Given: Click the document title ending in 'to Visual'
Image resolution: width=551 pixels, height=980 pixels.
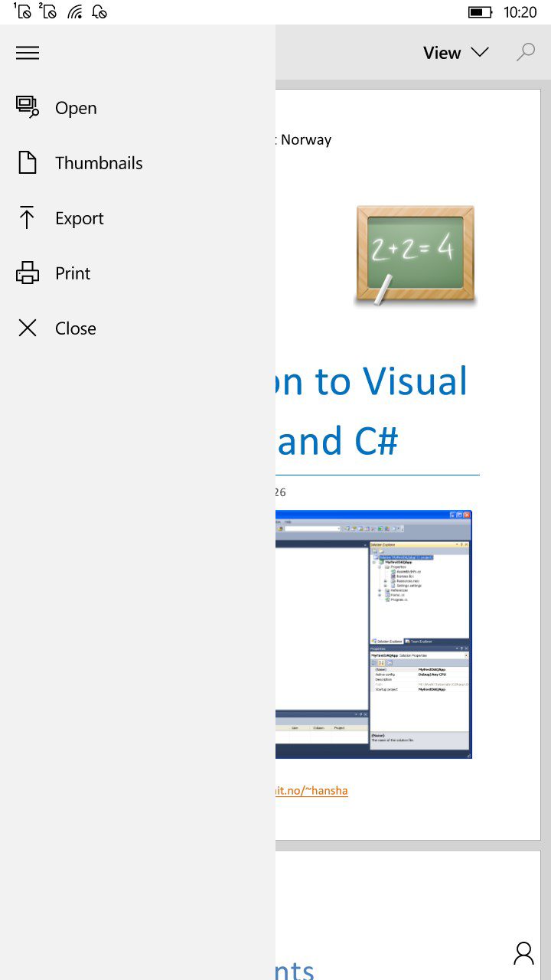Looking at the screenshot, I should click(x=372, y=381).
